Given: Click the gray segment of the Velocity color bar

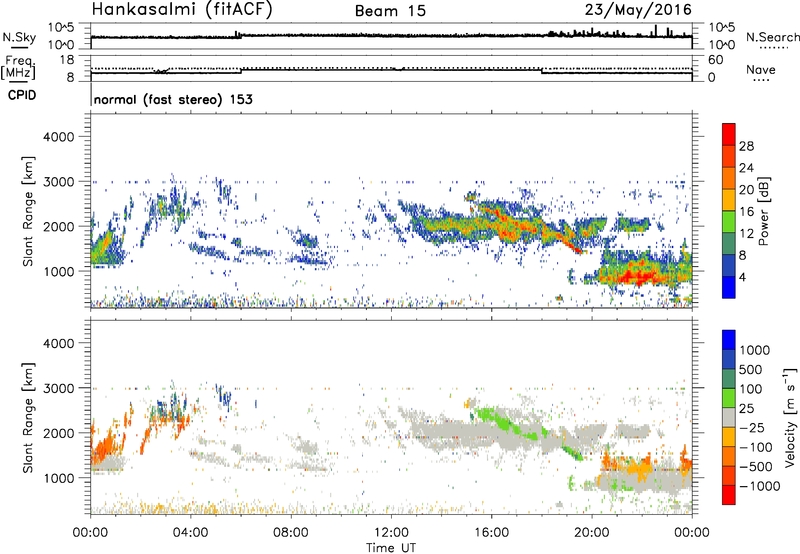Looking at the screenshot, I should pos(729,417).
